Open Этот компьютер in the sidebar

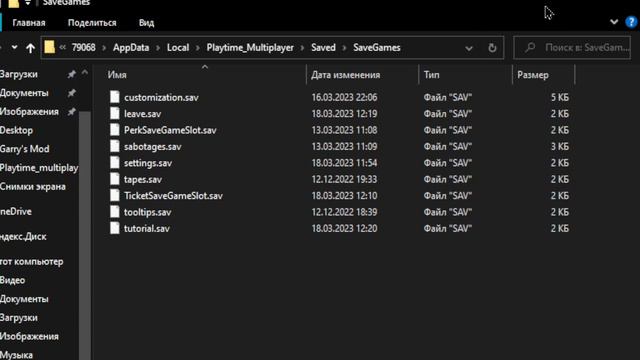point(32,262)
